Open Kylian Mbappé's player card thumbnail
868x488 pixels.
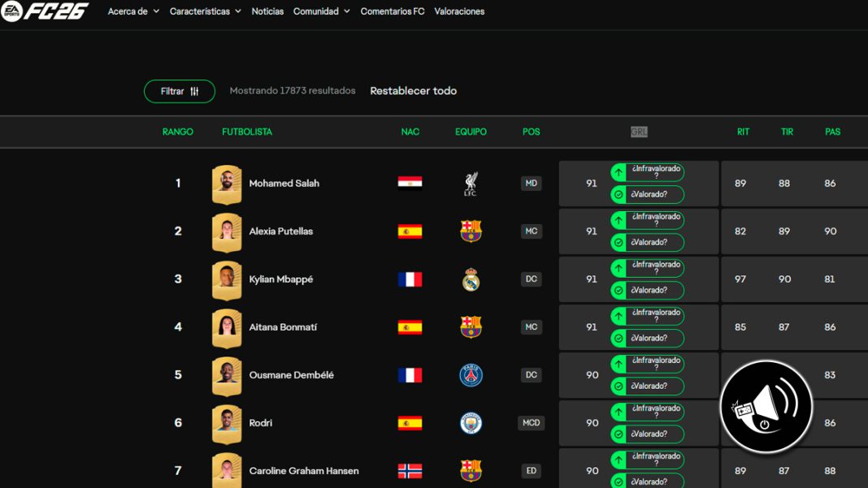pos(227,280)
